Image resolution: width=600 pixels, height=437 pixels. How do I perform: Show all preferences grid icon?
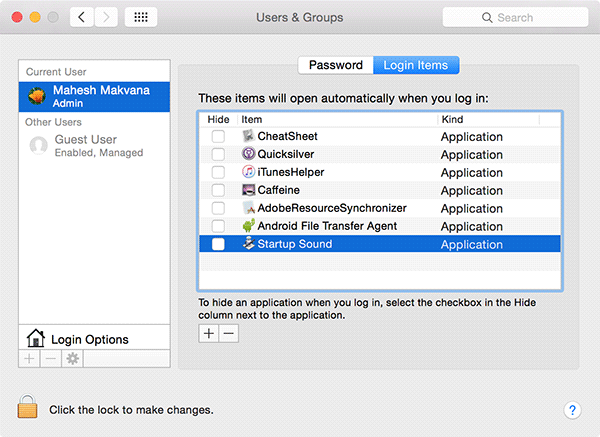coord(142,18)
